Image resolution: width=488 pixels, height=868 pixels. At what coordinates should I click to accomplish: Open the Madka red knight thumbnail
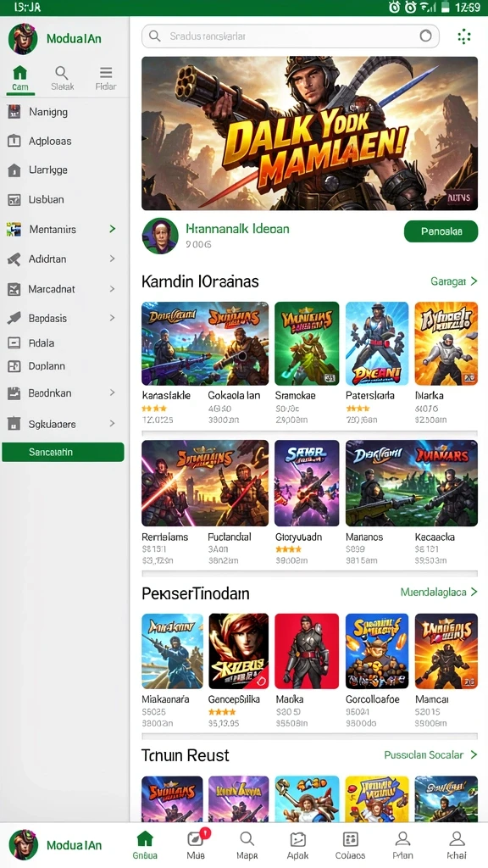click(x=307, y=651)
